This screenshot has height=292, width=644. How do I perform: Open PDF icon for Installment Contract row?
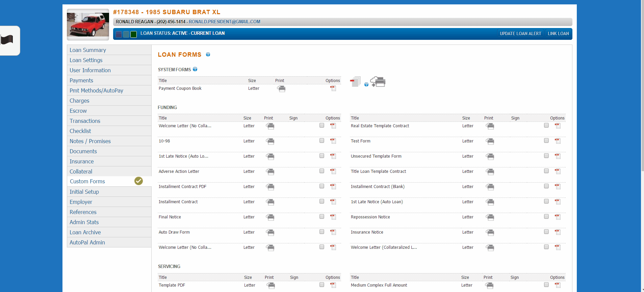point(333,202)
